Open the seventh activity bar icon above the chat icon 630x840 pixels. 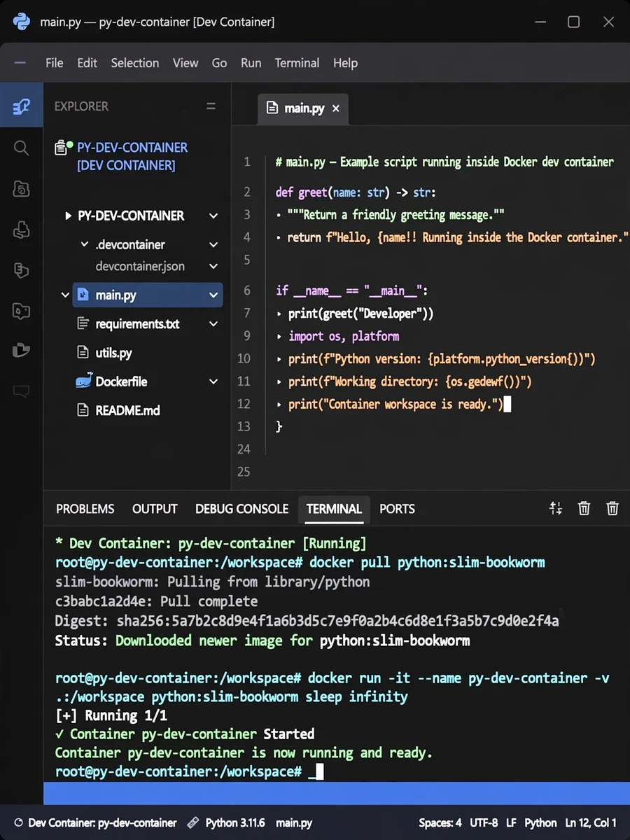[21, 350]
